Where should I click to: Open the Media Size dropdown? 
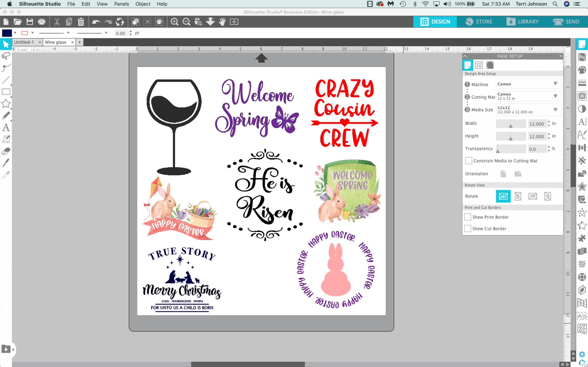(528, 110)
